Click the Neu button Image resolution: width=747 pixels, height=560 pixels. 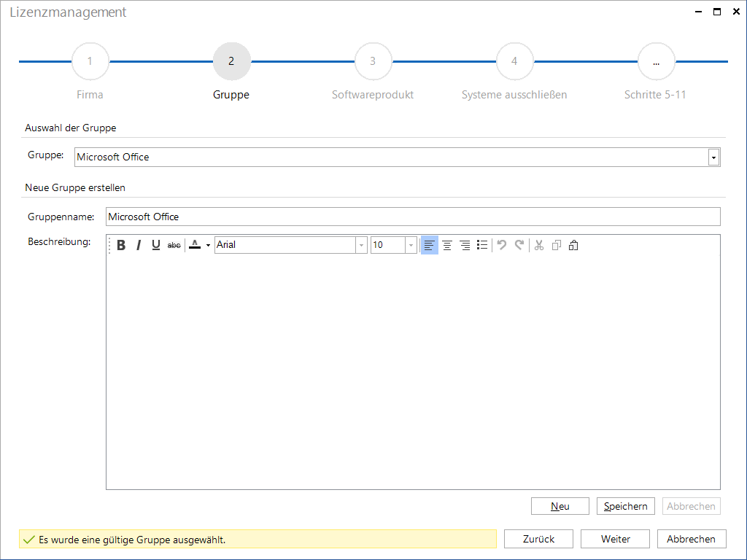coord(560,506)
